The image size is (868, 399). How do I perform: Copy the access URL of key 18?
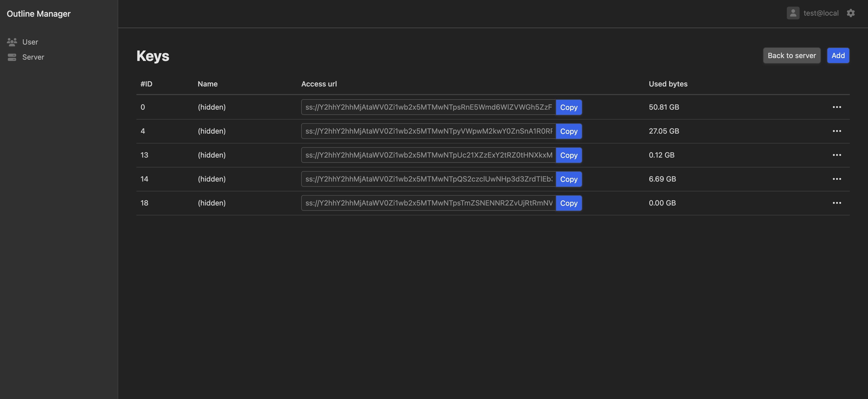pyautogui.click(x=569, y=203)
